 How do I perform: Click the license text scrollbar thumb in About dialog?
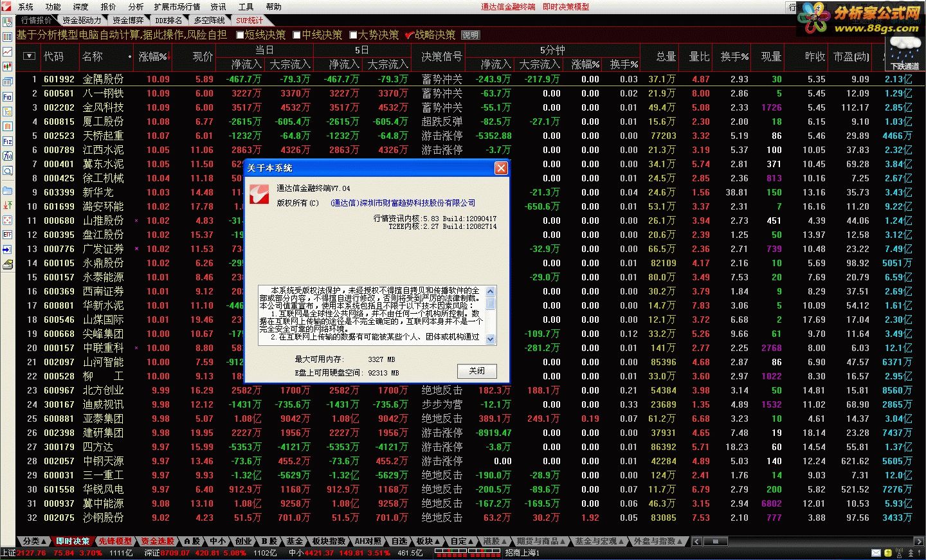pyautogui.click(x=491, y=303)
